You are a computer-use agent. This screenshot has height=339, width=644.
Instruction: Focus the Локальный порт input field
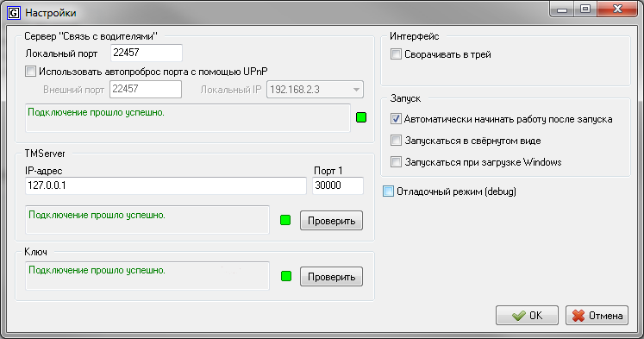(x=147, y=53)
